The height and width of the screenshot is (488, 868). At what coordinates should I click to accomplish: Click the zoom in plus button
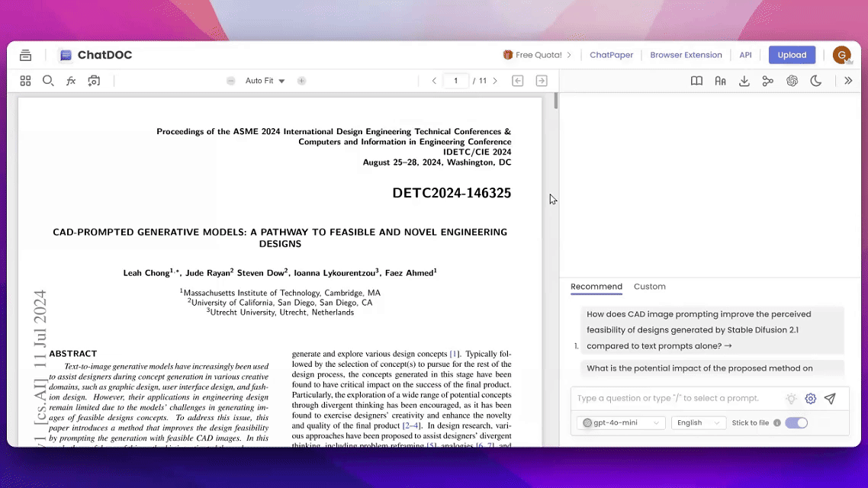[301, 81]
